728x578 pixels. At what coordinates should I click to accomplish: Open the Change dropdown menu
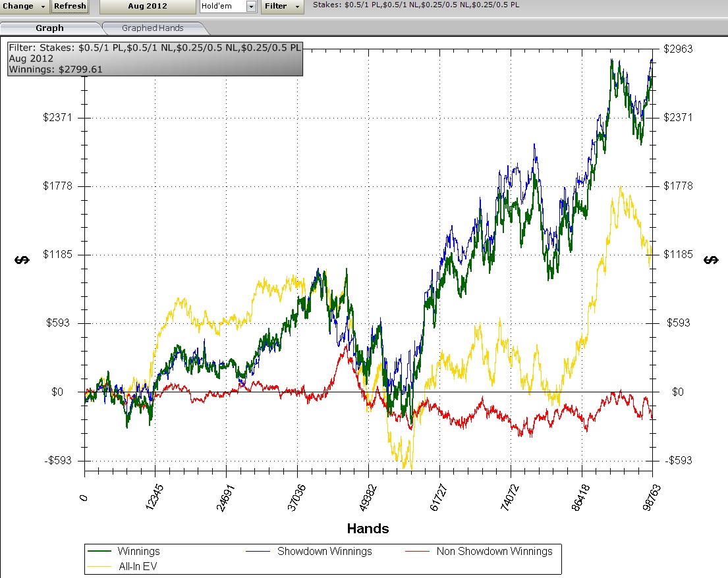pyautogui.click(x=24, y=6)
